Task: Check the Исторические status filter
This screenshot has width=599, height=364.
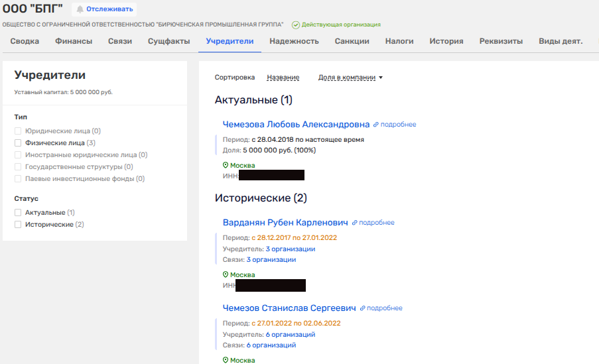Action: [19, 225]
